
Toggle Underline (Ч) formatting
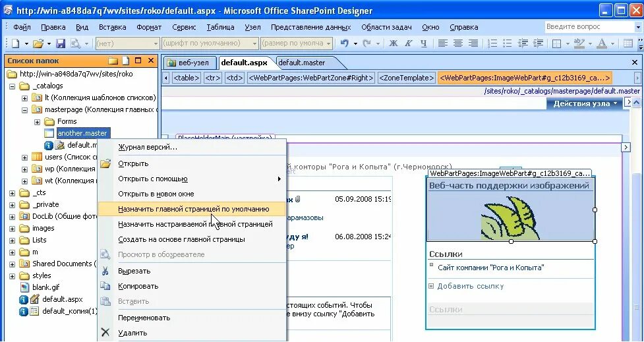click(x=423, y=43)
